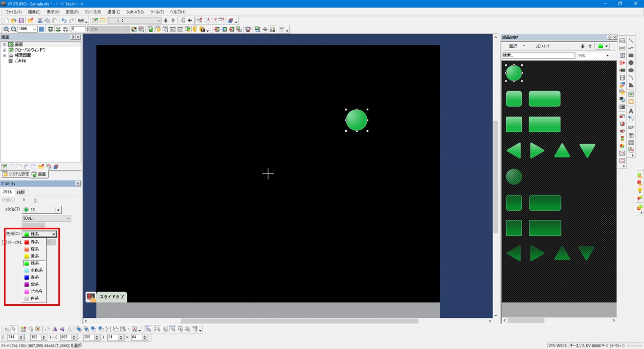Toggle the フリースタイル checkbox
Image resolution: width=644 pixels, height=349 pixels.
click(4, 242)
